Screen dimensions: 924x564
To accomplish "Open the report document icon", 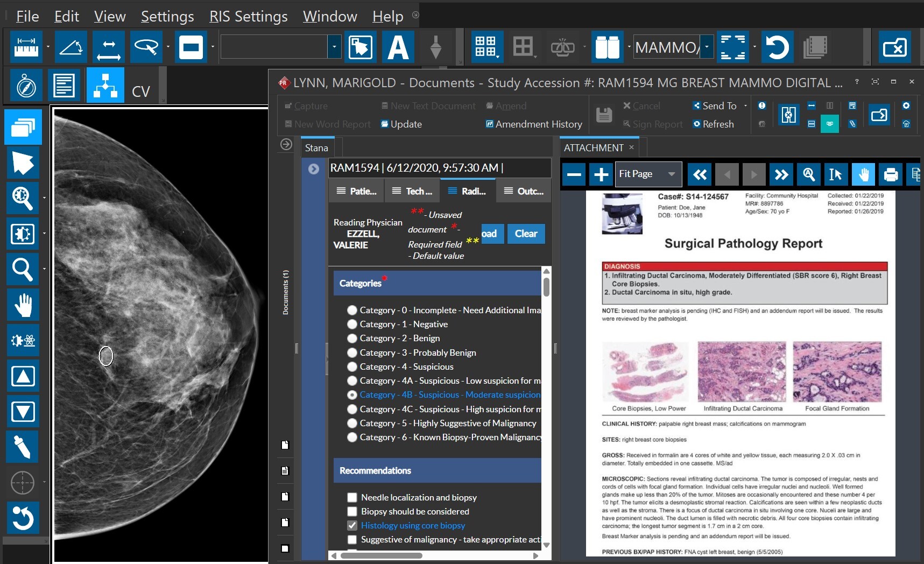I will (x=64, y=86).
